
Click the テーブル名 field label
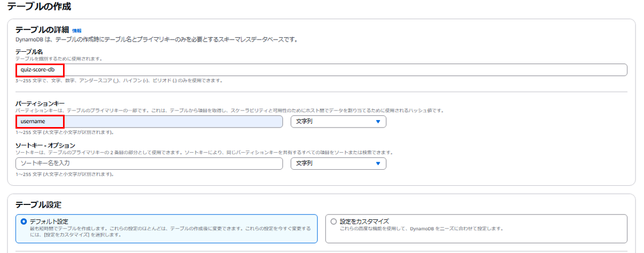point(29,52)
